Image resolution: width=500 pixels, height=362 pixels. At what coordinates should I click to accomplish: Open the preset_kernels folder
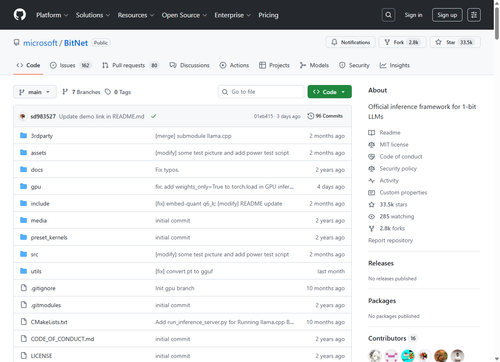(49, 238)
